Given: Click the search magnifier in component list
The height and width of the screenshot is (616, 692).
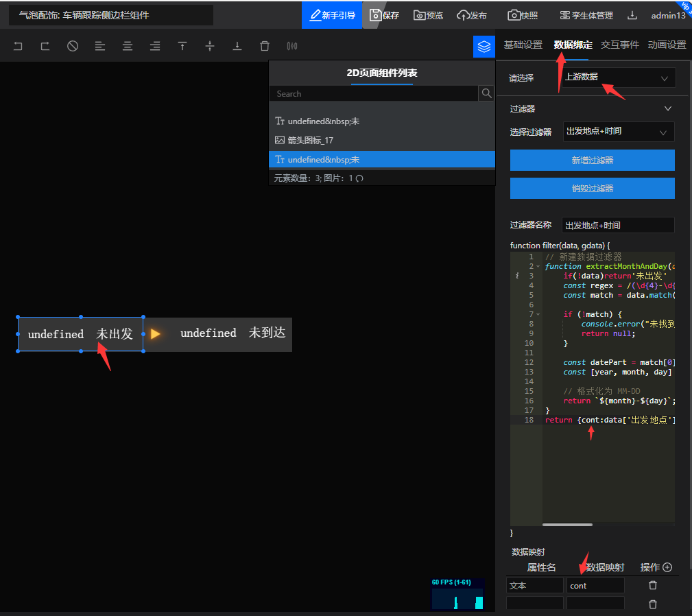Looking at the screenshot, I should pos(486,93).
